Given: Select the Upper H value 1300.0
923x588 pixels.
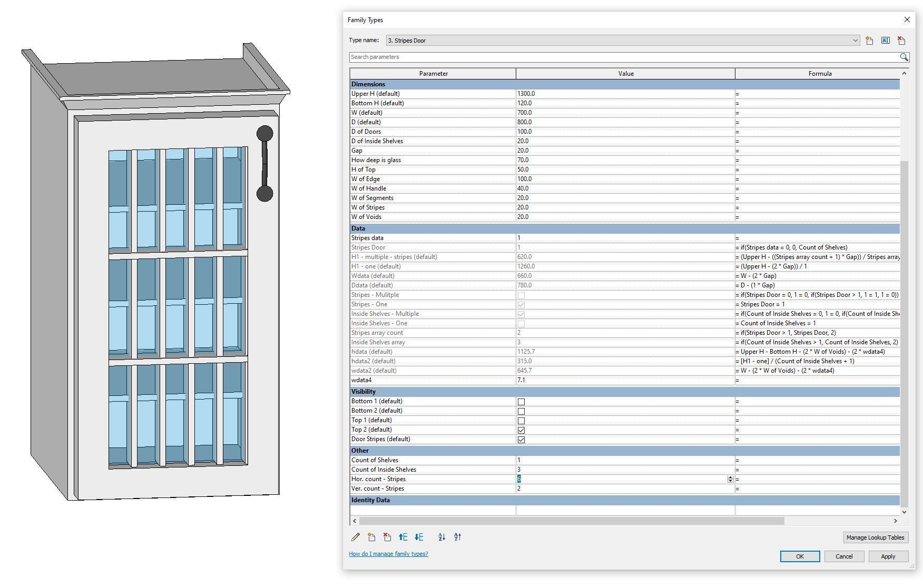Looking at the screenshot, I should [x=526, y=94].
